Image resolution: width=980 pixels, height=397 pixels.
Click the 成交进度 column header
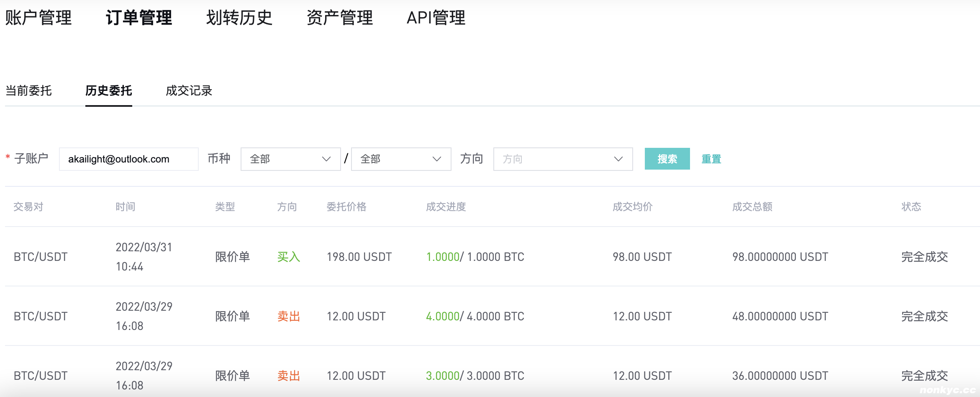coord(446,206)
